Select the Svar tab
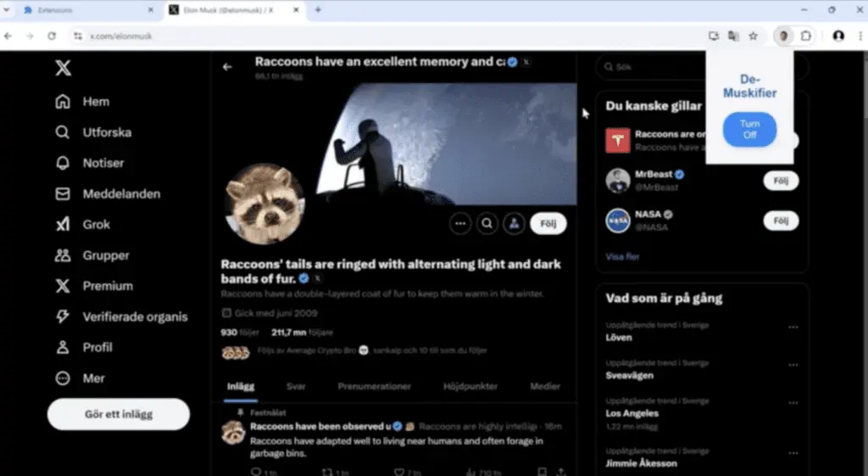 pos(296,386)
